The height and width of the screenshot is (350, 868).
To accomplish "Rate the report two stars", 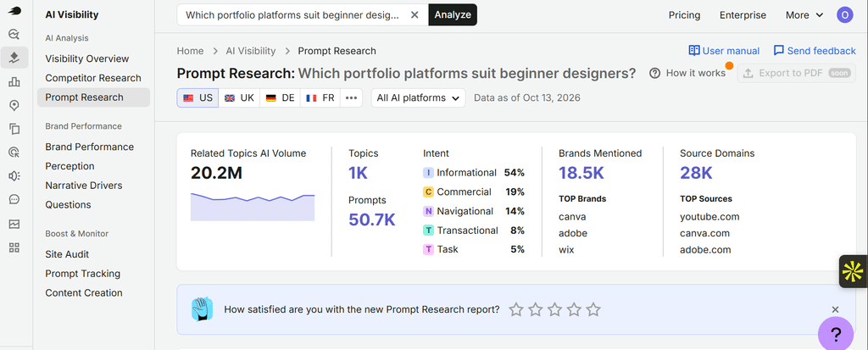I will 536,309.
